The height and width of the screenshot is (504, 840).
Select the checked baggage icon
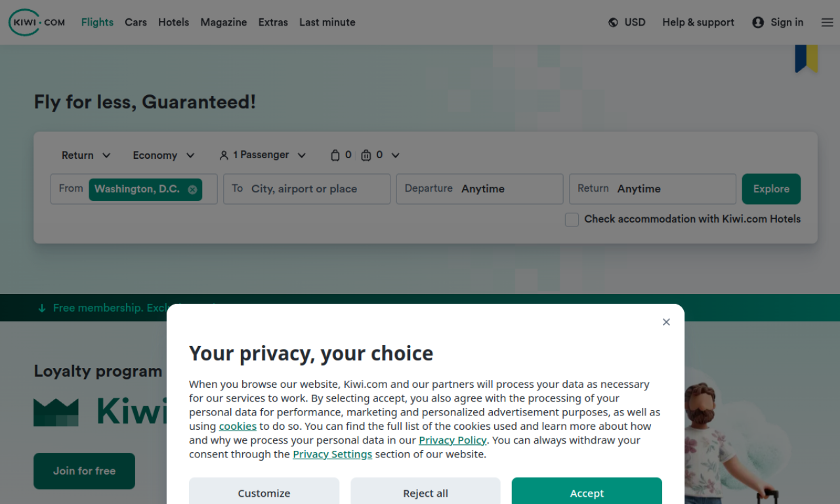pyautogui.click(x=366, y=155)
